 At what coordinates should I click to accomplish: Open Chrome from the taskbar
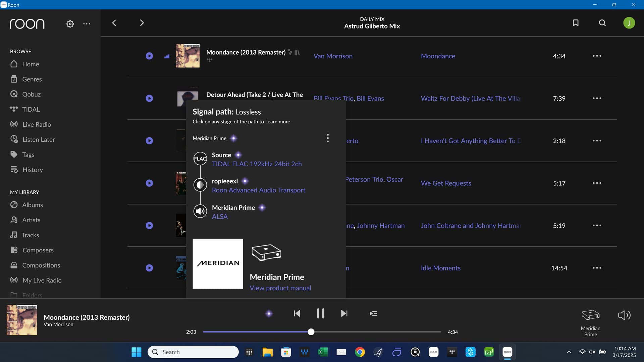360,352
